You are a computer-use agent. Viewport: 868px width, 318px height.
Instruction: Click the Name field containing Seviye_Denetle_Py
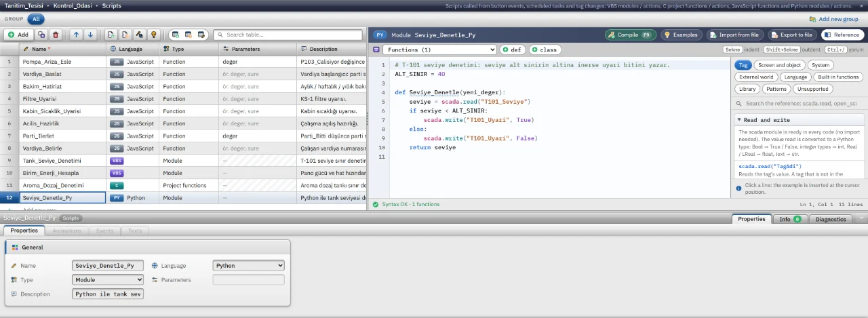click(108, 266)
